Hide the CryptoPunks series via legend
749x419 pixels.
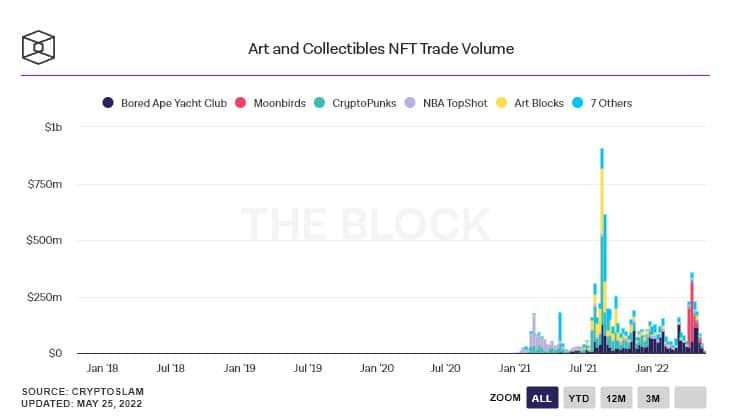[319, 103]
